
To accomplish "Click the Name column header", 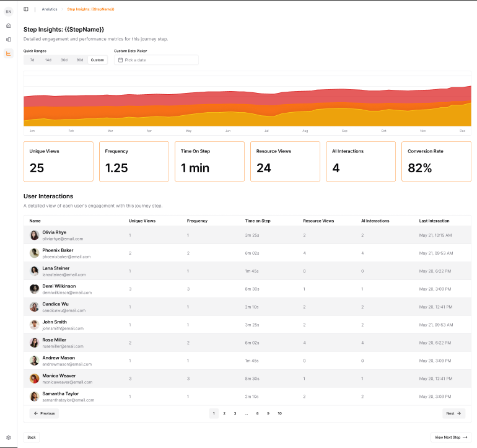I will point(35,221).
